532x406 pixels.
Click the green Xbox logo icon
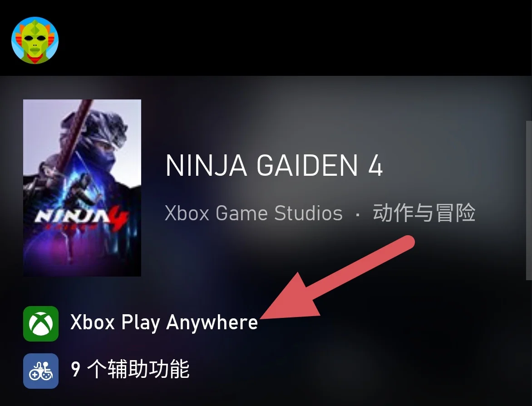(x=41, y=323)
